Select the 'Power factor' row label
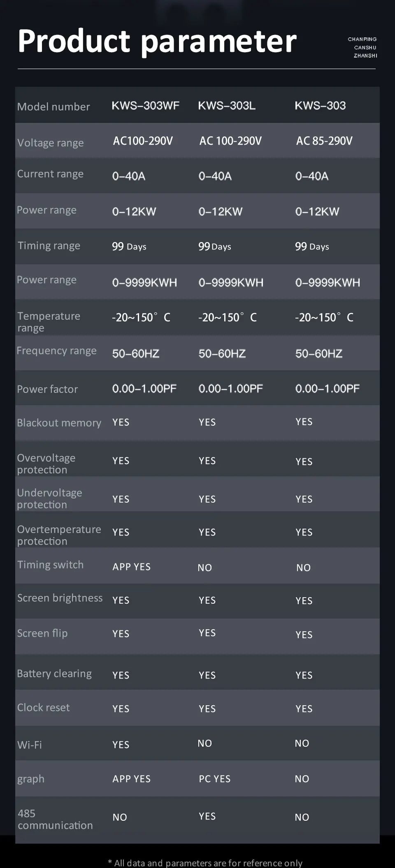This screenshot has height=868, width=395. point(47,389)
